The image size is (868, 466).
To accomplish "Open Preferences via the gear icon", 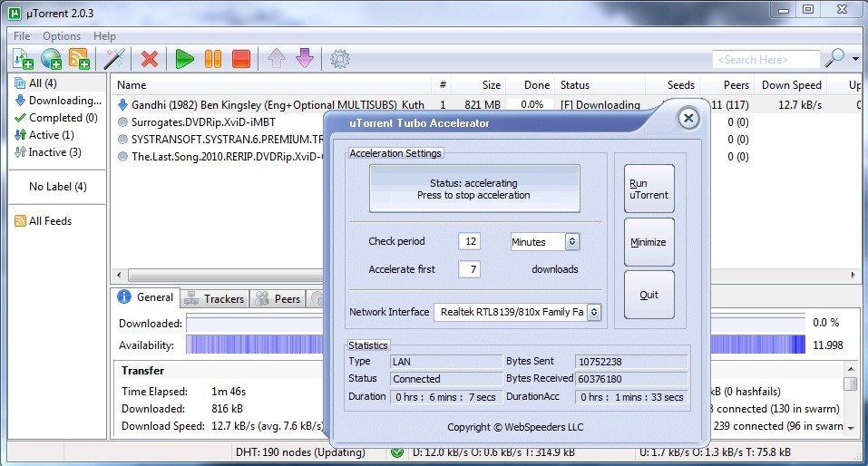I will coord(340,59).
